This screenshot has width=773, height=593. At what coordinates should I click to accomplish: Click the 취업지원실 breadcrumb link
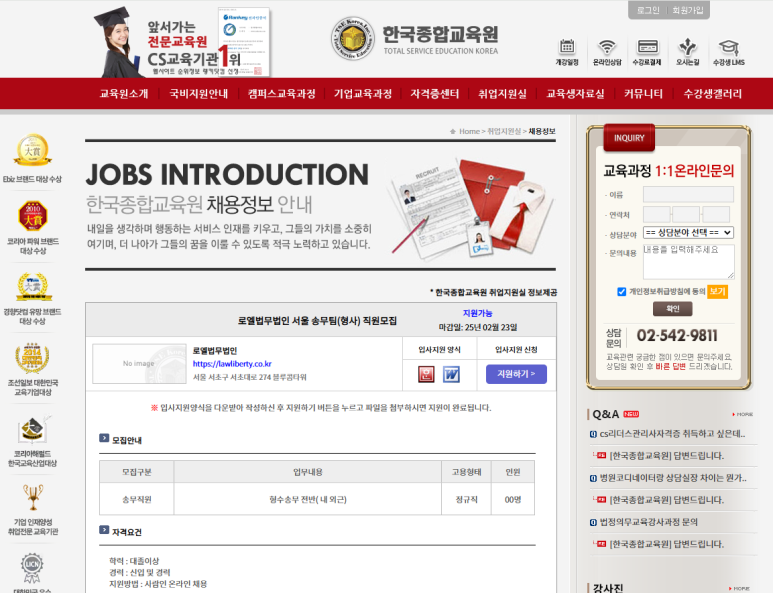[504, 131]
